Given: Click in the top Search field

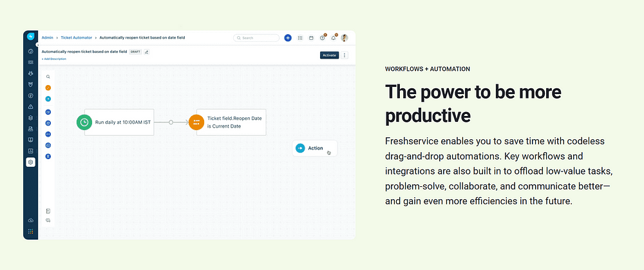Looking at the screenshot, I should point(256,38).
